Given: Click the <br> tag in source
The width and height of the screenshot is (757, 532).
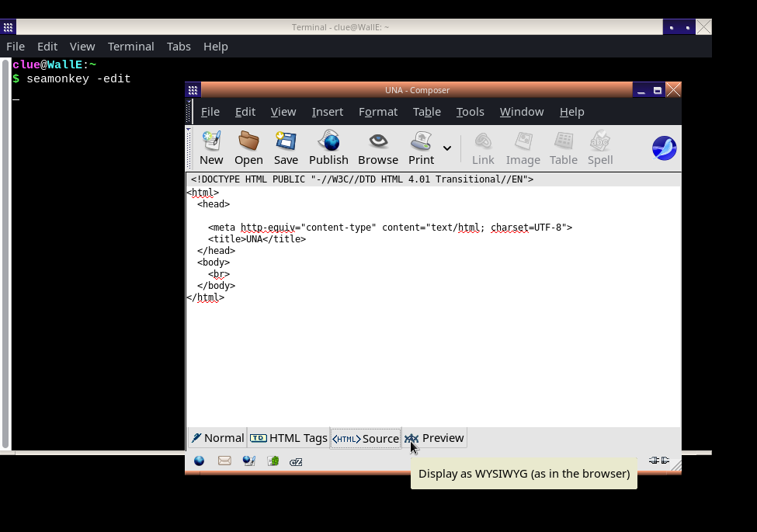Looking at the screenshot, I should [219, 273].
